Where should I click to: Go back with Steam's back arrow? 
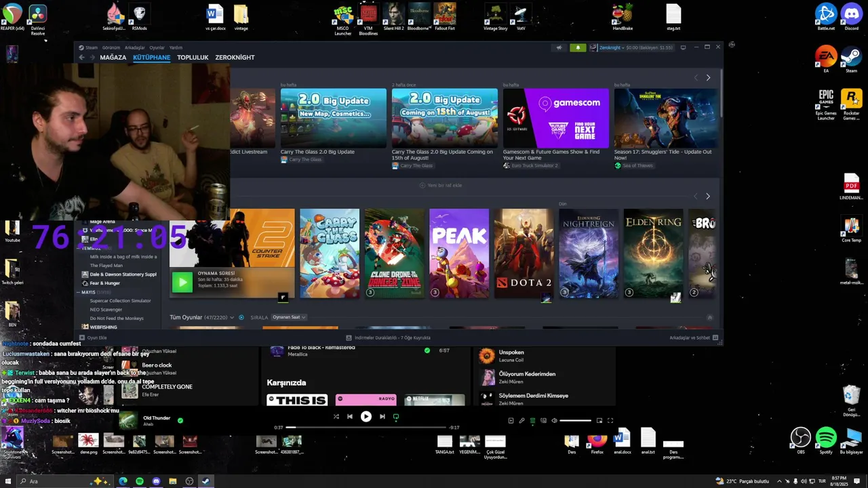81,58
